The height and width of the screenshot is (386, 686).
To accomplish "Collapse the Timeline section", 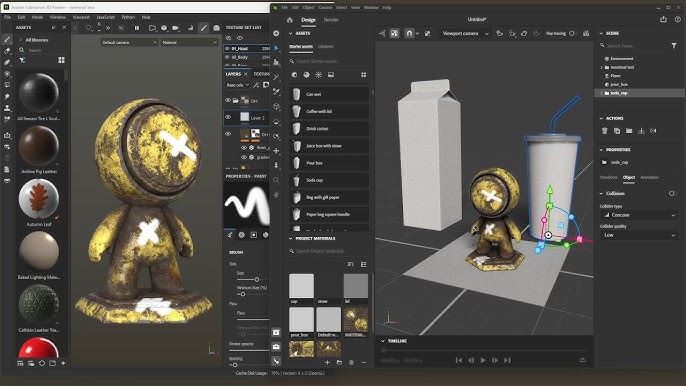I will click(x=382, y=341).
